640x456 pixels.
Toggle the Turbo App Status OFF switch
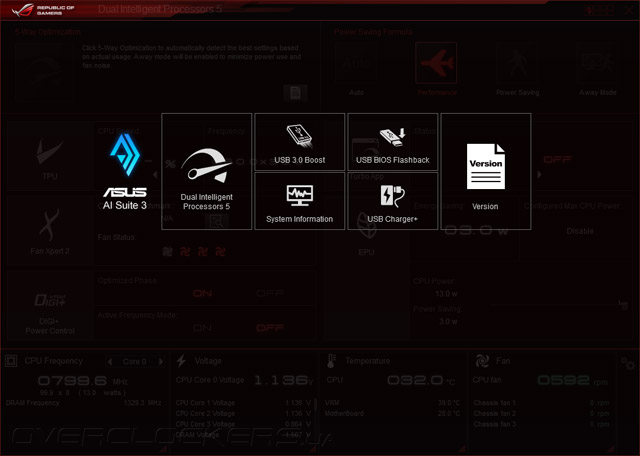[x=557, y=159]
